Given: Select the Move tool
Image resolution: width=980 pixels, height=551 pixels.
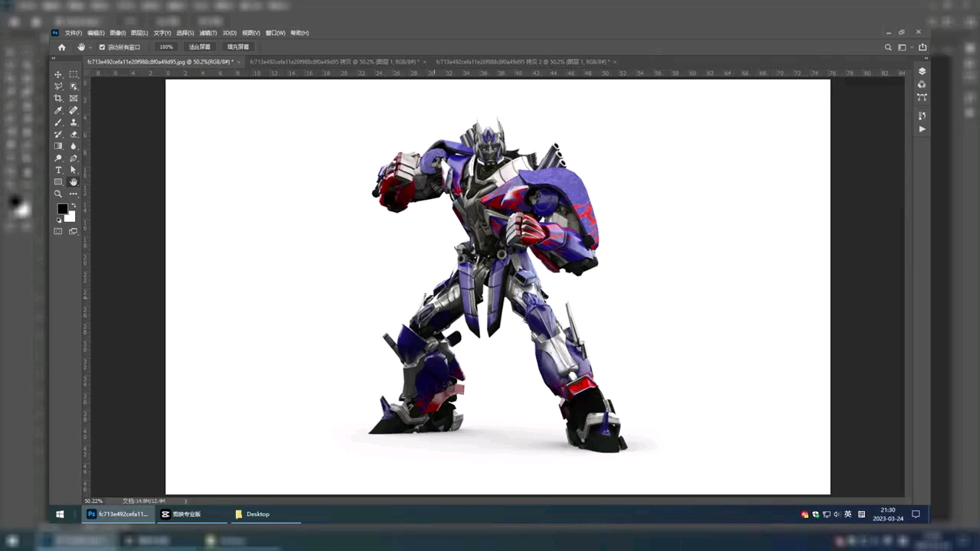Looking at the screenshot, I should click(58, 74).
